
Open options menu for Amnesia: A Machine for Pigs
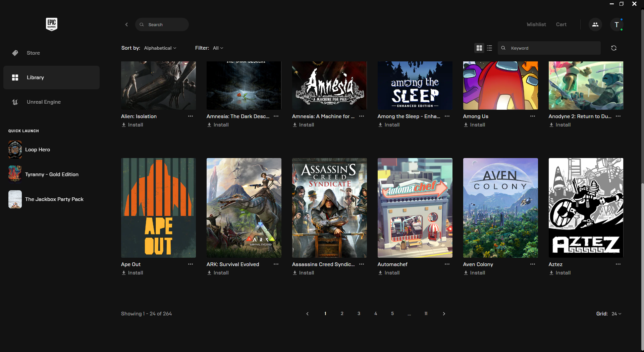point(362,116)
